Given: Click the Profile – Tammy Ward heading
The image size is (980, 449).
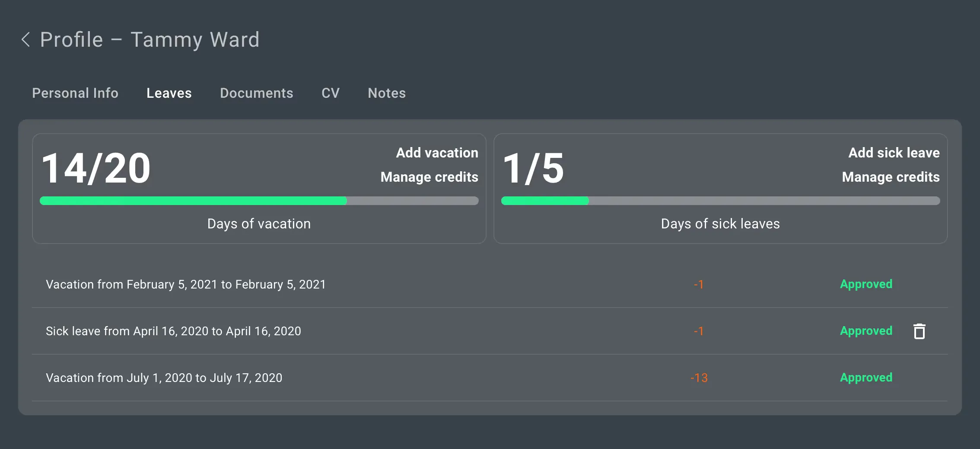Looking at the screenshot, I should point(150,40).
